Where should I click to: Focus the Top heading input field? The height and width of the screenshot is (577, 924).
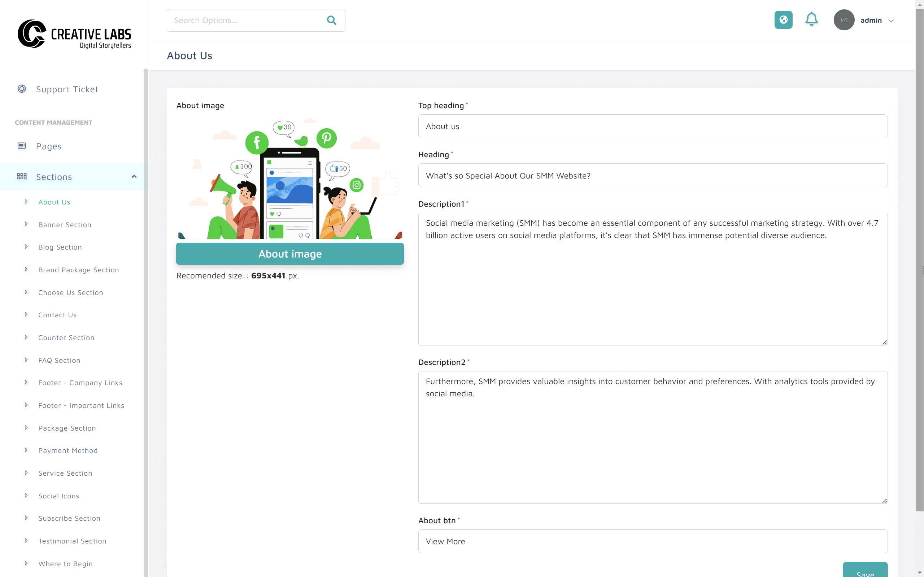coord(653,126)
